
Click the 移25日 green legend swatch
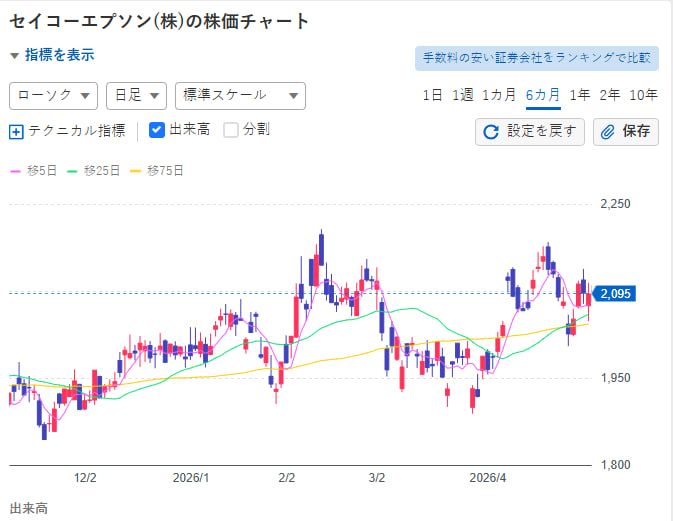(72, 171)
